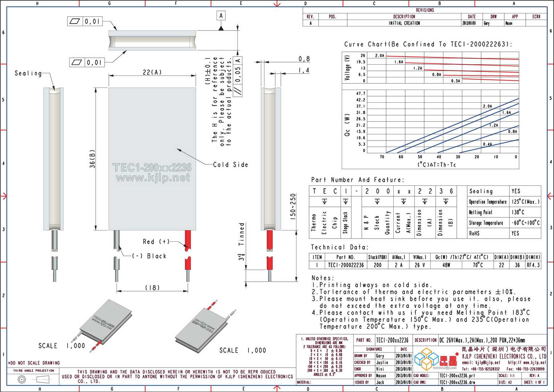Click the 'Cold Side' label
Screen dimensions: 554x392
pos(231,164)
